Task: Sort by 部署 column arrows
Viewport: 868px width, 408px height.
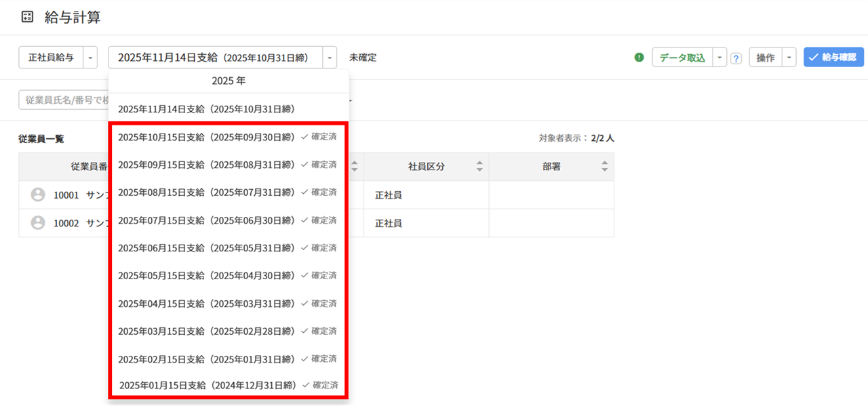Action: click(x=605, y=166)
